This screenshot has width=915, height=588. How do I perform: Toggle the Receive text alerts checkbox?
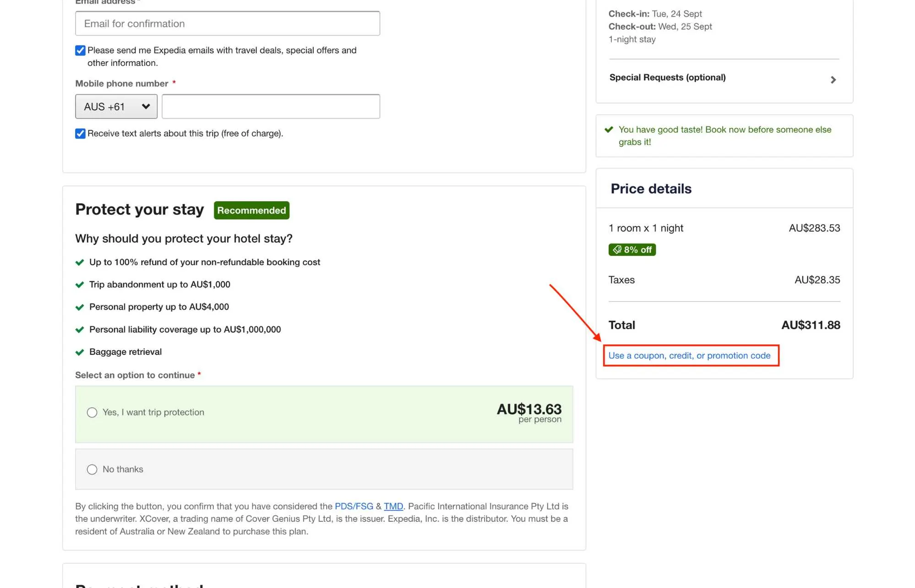80,134
